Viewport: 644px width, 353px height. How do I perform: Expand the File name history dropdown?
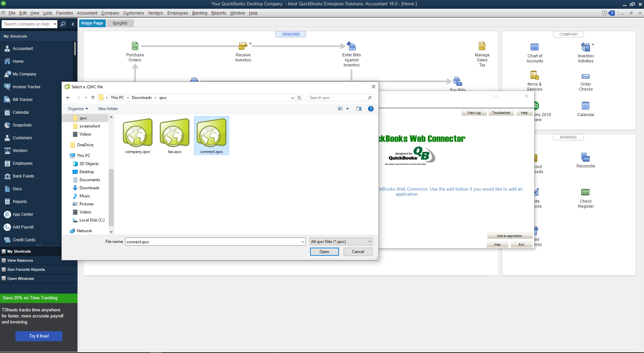pos(302,242)
